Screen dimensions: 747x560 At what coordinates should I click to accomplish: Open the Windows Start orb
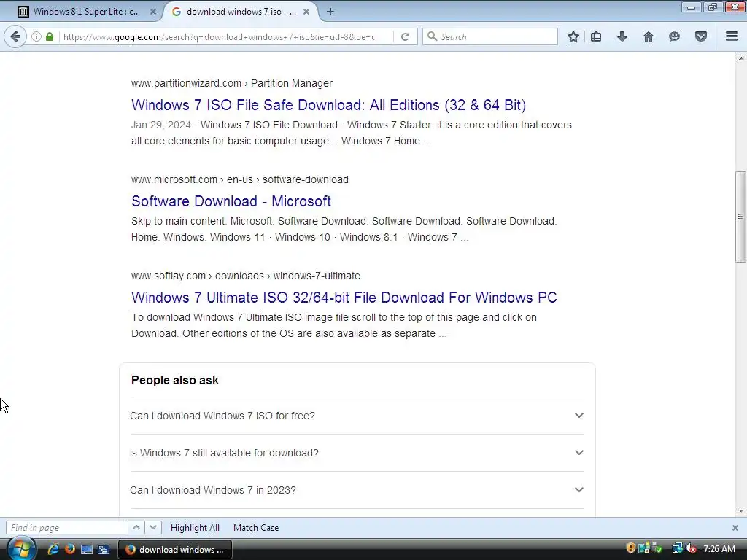pyautogui.click(x=21, y=548)
